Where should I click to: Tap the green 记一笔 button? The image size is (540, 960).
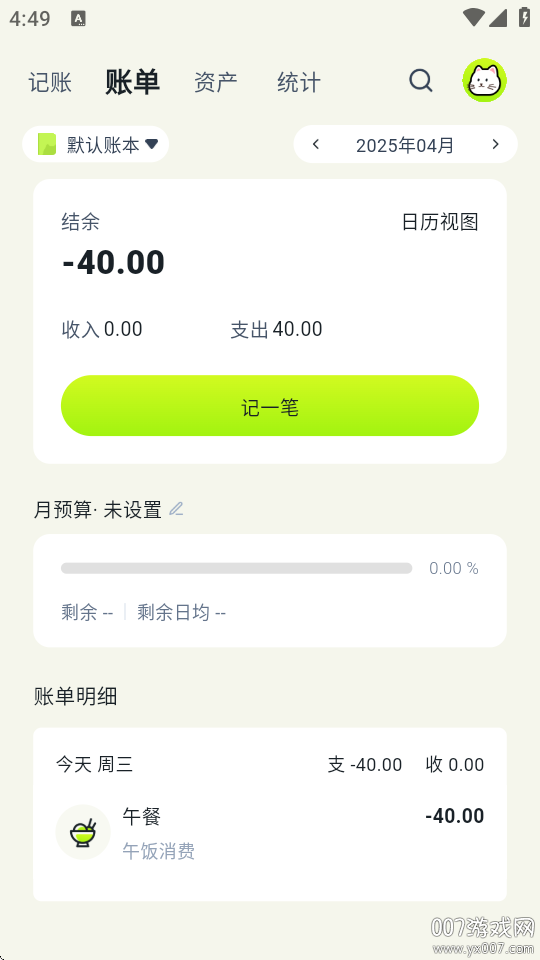(x=270, y=405)
